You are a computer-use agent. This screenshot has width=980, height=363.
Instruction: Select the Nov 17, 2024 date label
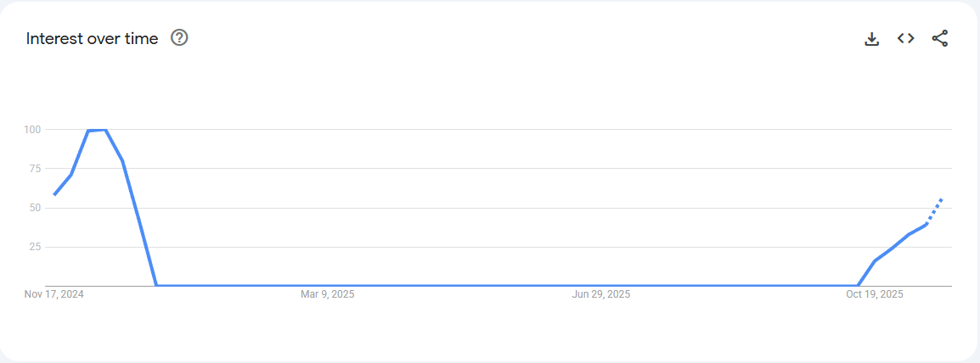[54, 294]
